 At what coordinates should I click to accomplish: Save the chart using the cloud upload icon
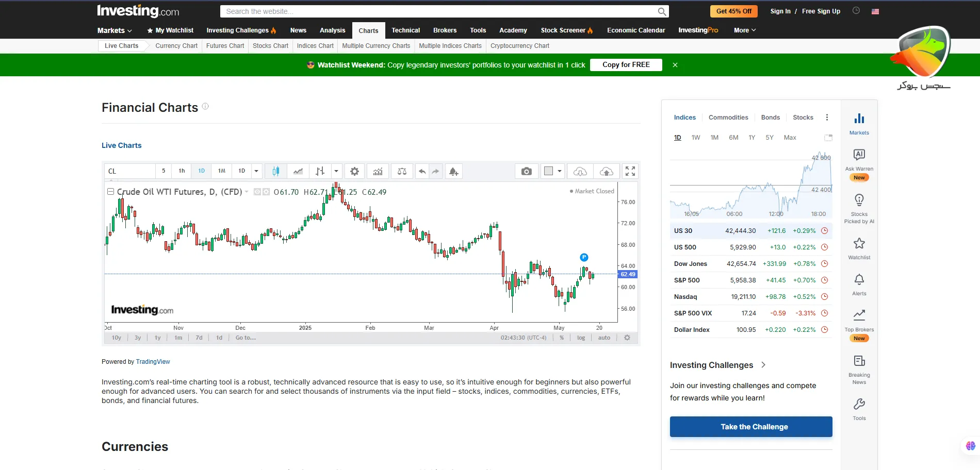pyautogui.click(x=607, y=171)
